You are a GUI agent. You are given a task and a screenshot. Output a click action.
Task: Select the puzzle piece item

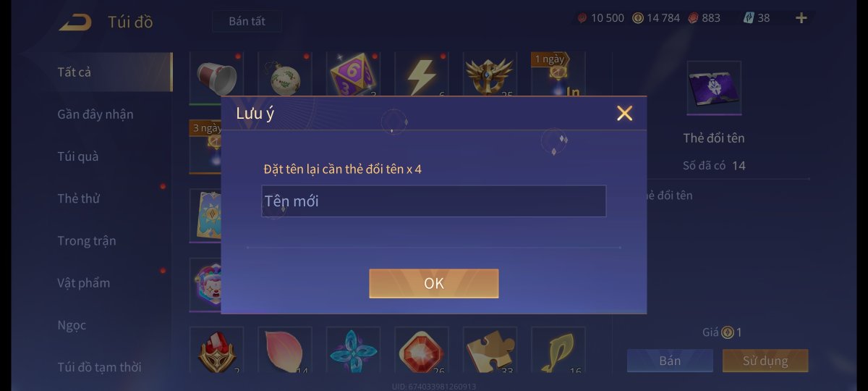click(490, 350)
